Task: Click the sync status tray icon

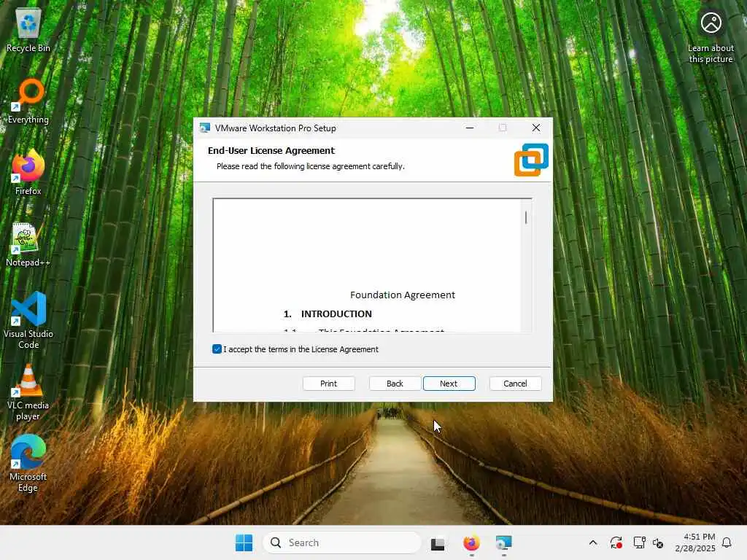Action: (616, 542)
